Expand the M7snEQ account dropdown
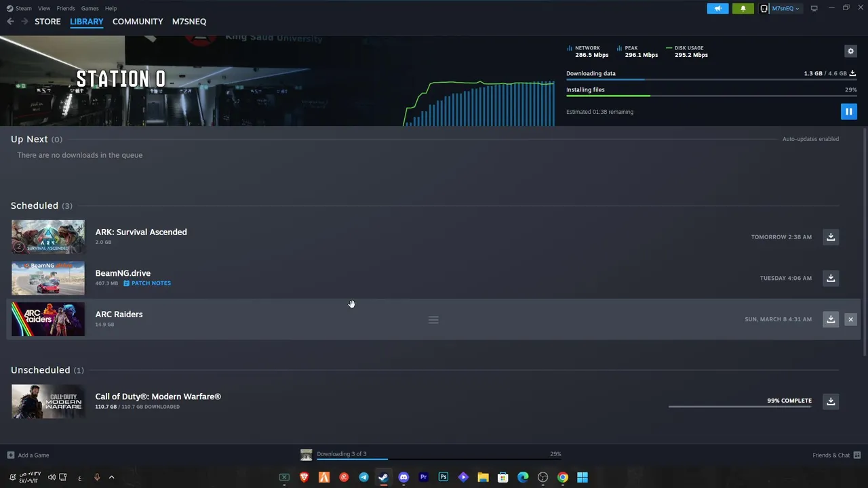Screen dimensions: 868x488 click(x=785, y=8)
